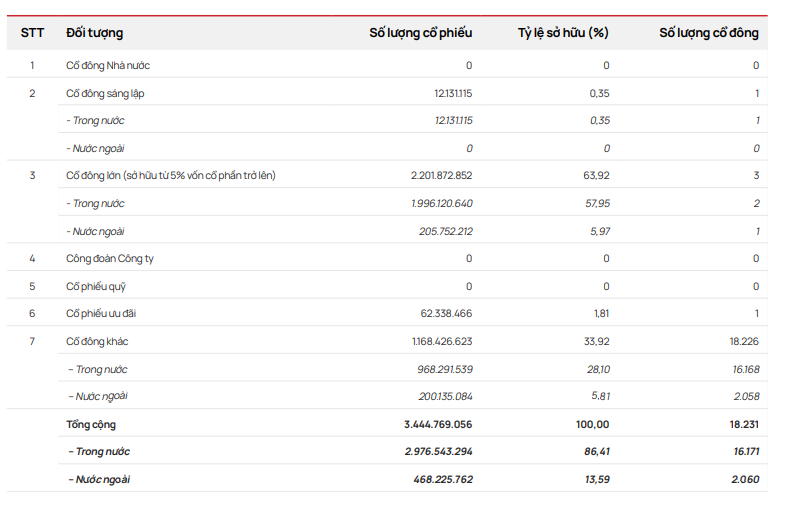Viewport: 796px width, 511px height.
Task: Click the STT column header
Action: tap(32, 33)
